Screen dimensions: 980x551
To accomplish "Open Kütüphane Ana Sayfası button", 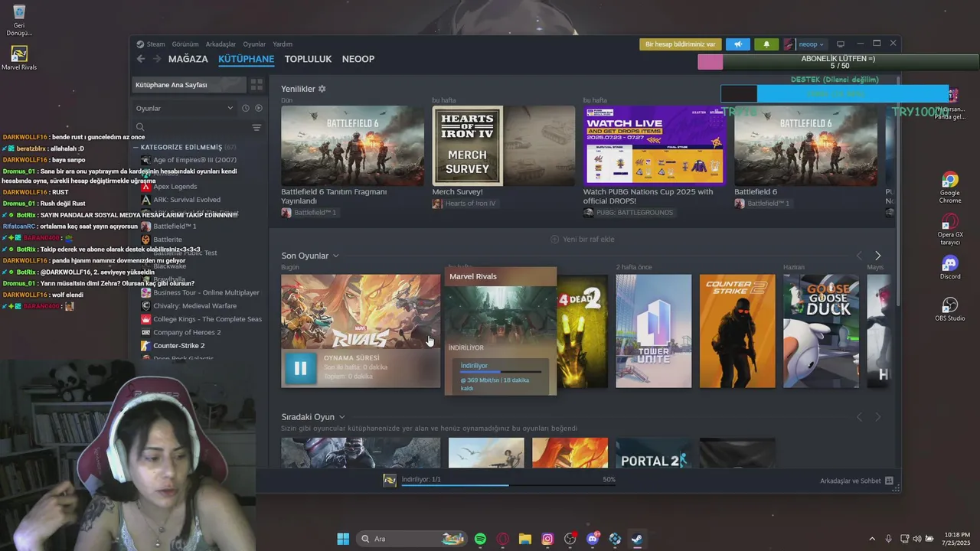I will [x=189, y=85].
